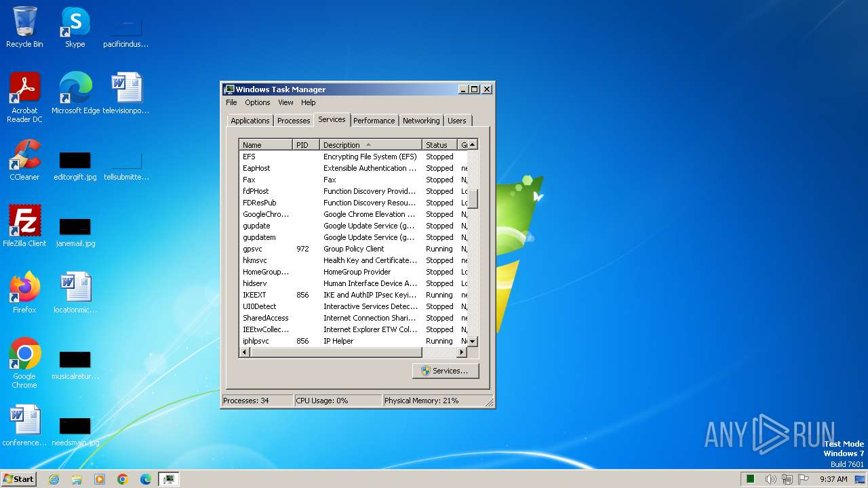Launch Skype from the desktop
The image size is (868, 488).
pos(75,27)
